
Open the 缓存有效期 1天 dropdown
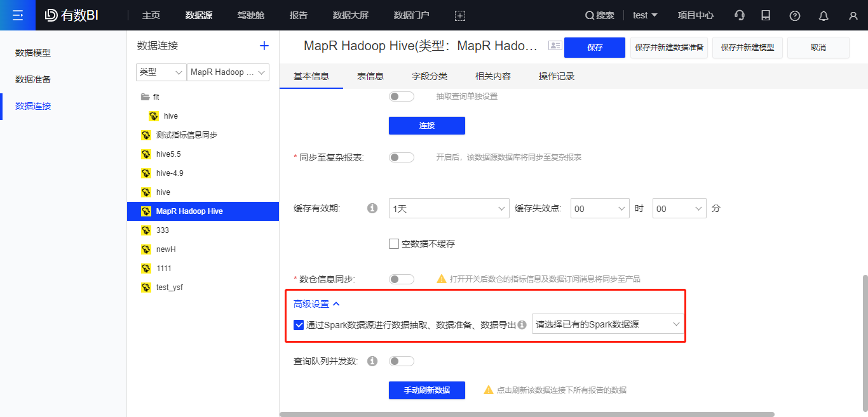pyautogui.click(x=449, y=208)
